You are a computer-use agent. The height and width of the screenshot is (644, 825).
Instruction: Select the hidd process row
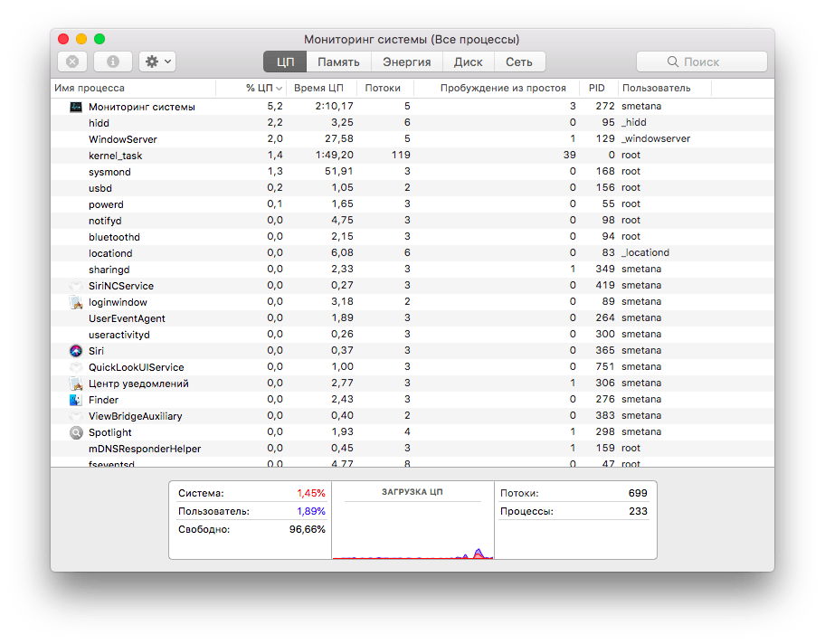412,123
